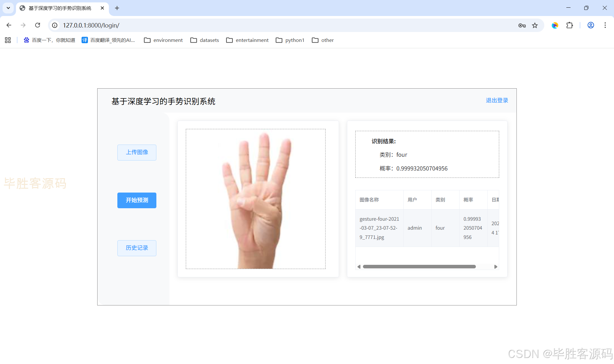Open the saved passwords key icon
Image resolution: width=614 pixels, height=364 pixels.
point(522,25)
